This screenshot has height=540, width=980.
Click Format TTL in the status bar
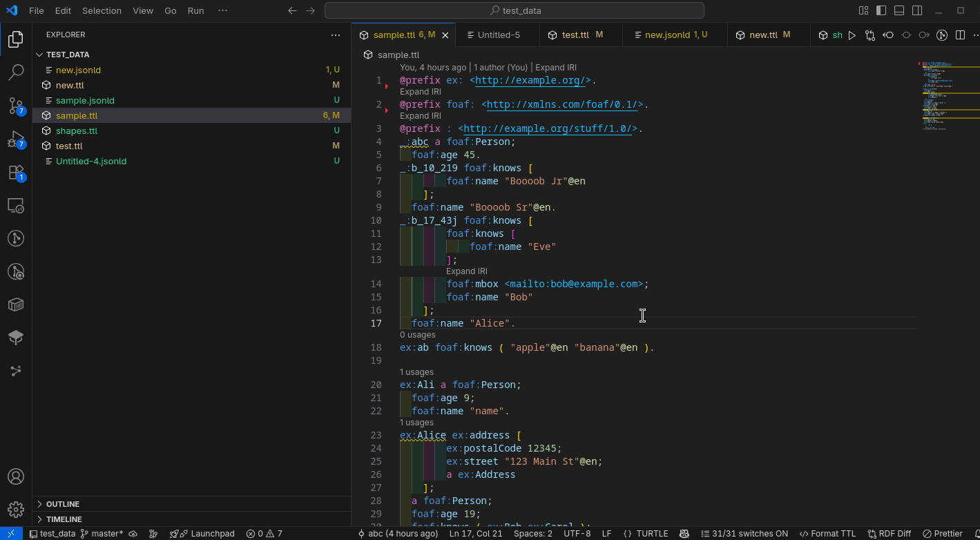point(827,534)
